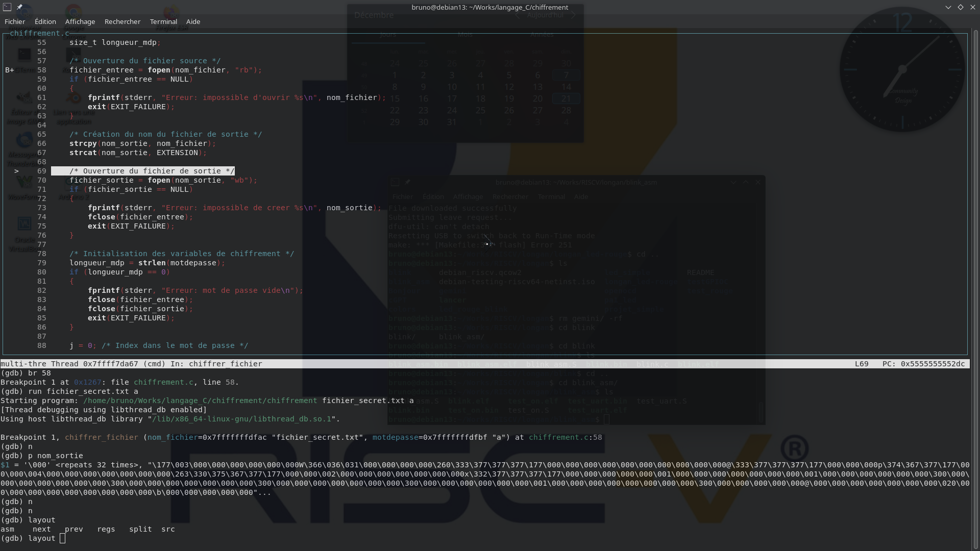Click the 'regs' layout completion option
Image resolution: width=980 pixels, height=551 pixels.
(x=106, y=529)
